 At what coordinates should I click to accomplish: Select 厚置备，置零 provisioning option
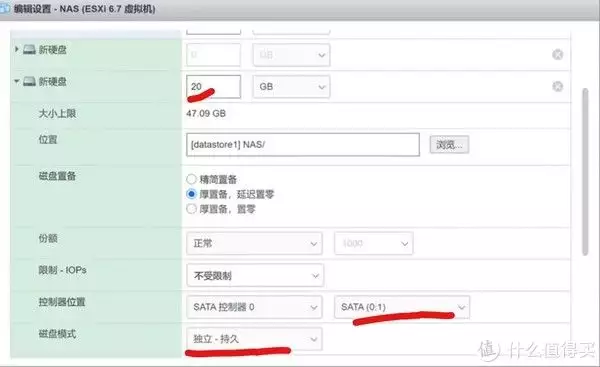(191, 209)
